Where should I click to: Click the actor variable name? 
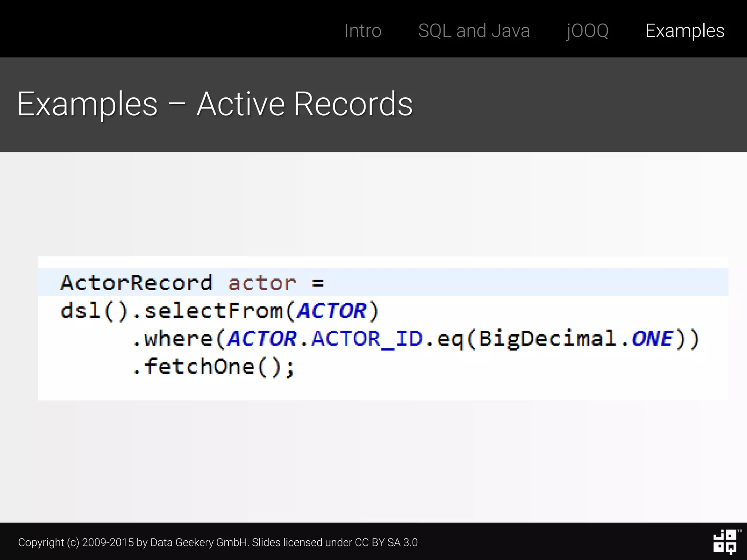[x=262, y=283]
